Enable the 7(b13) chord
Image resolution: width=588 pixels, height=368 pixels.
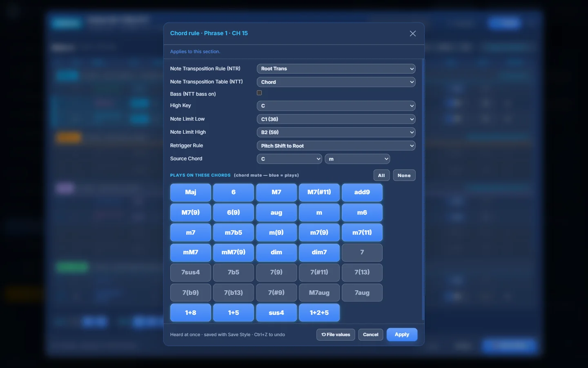[x=234, y=293]
